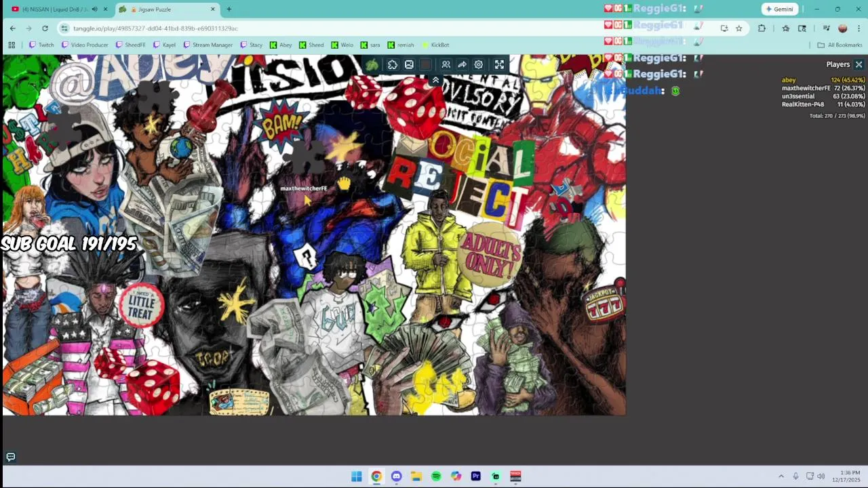Open a new browser tab
This screenshot has height=488, width=868.
[229, 9]
